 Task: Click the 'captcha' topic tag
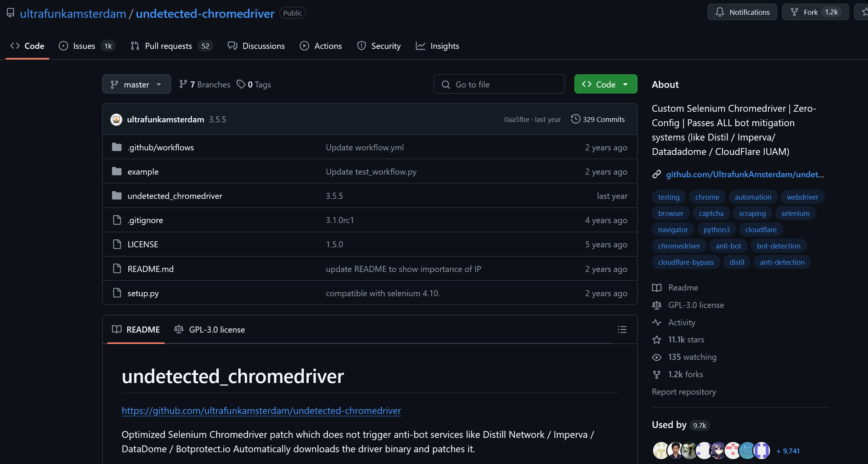tap(711, 213)
